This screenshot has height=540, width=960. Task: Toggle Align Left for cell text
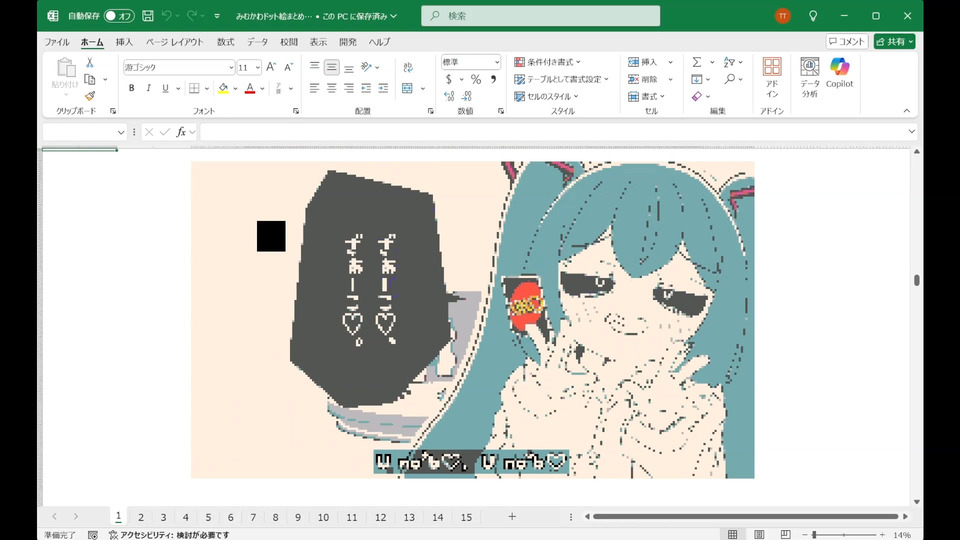(x=314, y=89)
